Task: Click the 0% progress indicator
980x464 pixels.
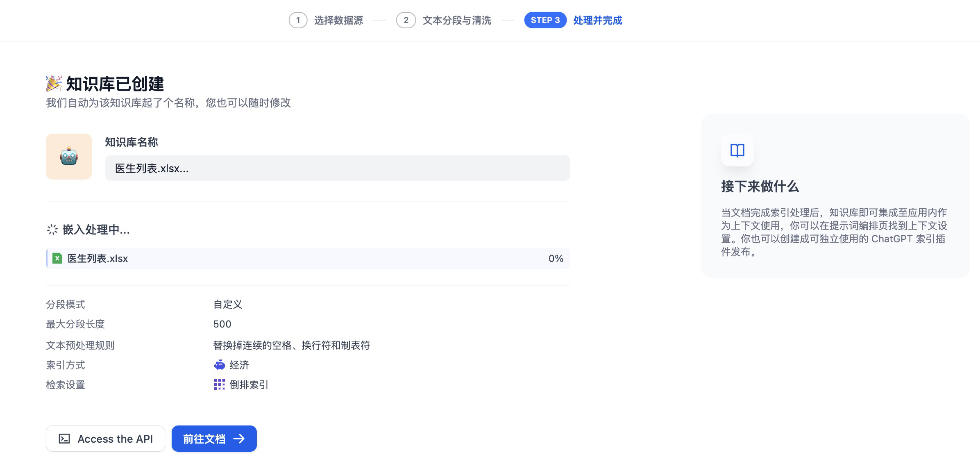Action: click(556, 258)
